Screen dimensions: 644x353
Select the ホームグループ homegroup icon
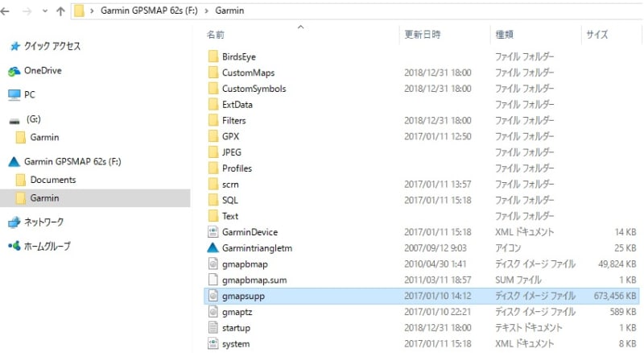tap(14, 246)
